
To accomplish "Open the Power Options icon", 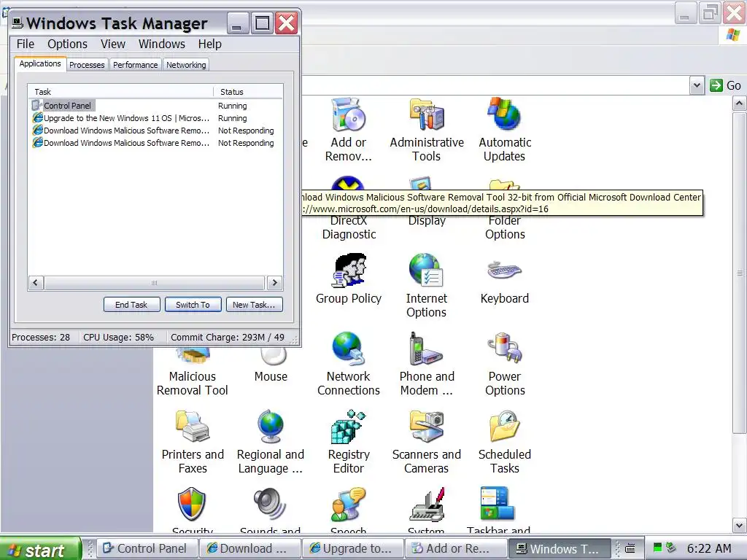I will tap(505, 349).
